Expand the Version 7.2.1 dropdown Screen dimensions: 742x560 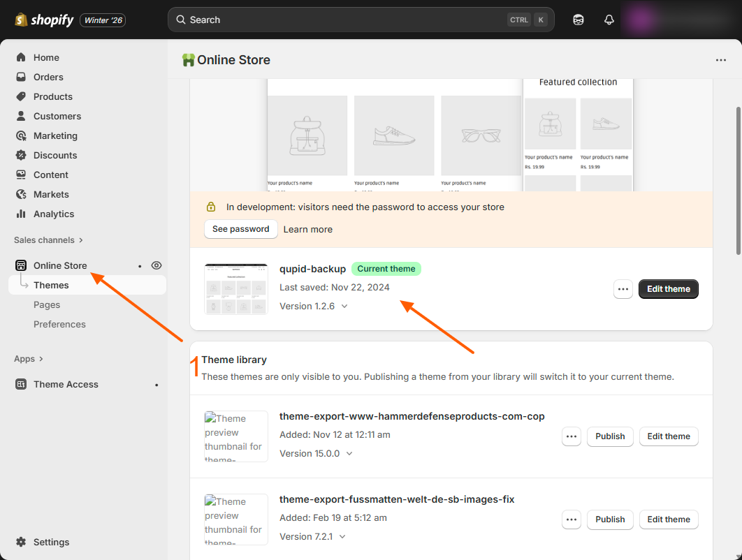point(312,536)
